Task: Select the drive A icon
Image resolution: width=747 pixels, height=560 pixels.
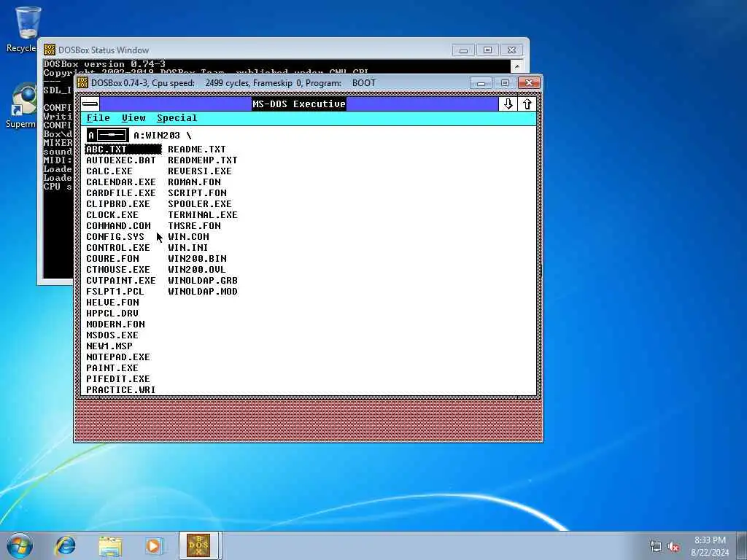Action: [x=108, y=135]
